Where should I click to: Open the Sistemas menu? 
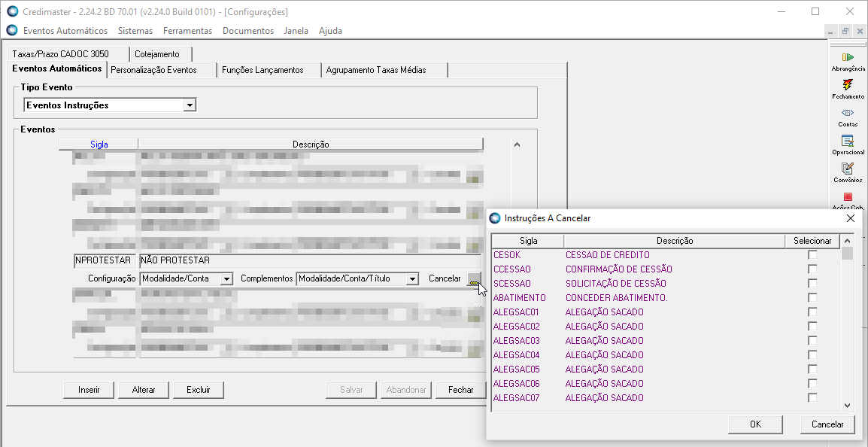click(135, 30)
